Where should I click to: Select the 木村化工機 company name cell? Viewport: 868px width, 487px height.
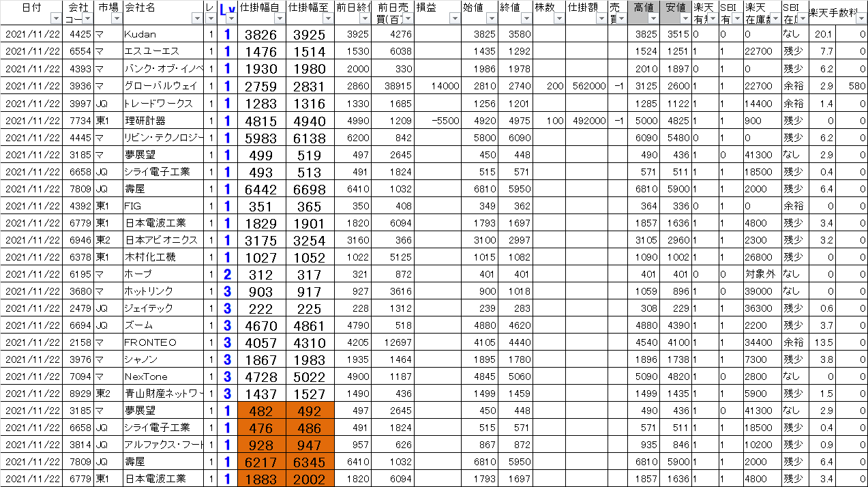tap(164, 256)
